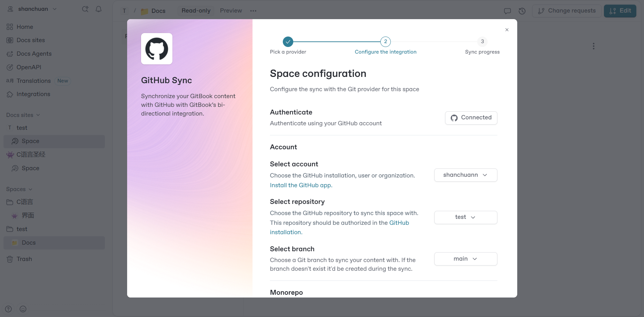644x317 pixels.
Task: Click the Connected GitHub button
Action: click(471, 118)
